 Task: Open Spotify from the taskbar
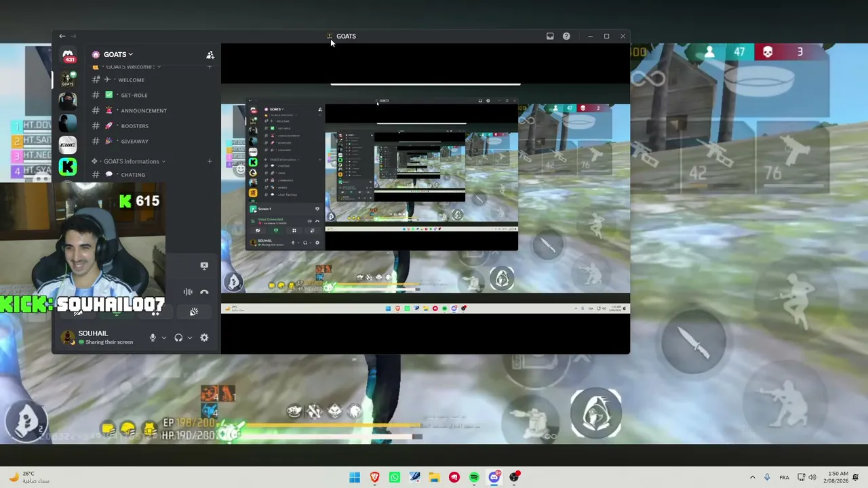[x=474, y=478]
